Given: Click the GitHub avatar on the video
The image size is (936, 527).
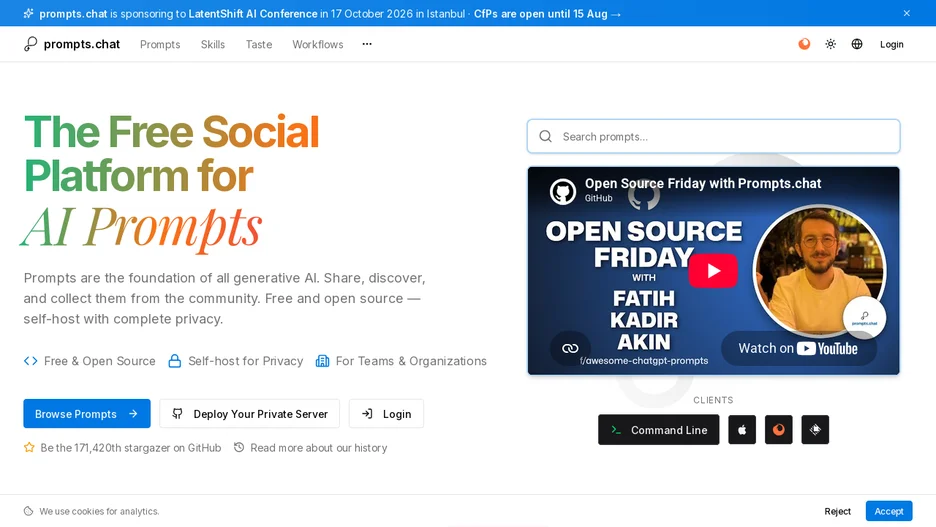Looking at the screenshot, I should pos(562,192).
